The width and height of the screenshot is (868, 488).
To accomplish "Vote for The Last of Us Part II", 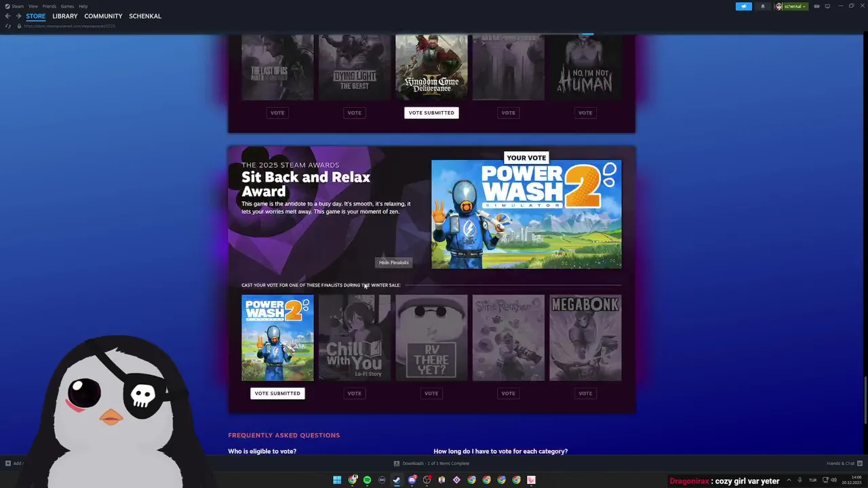I will pos(277,113).
